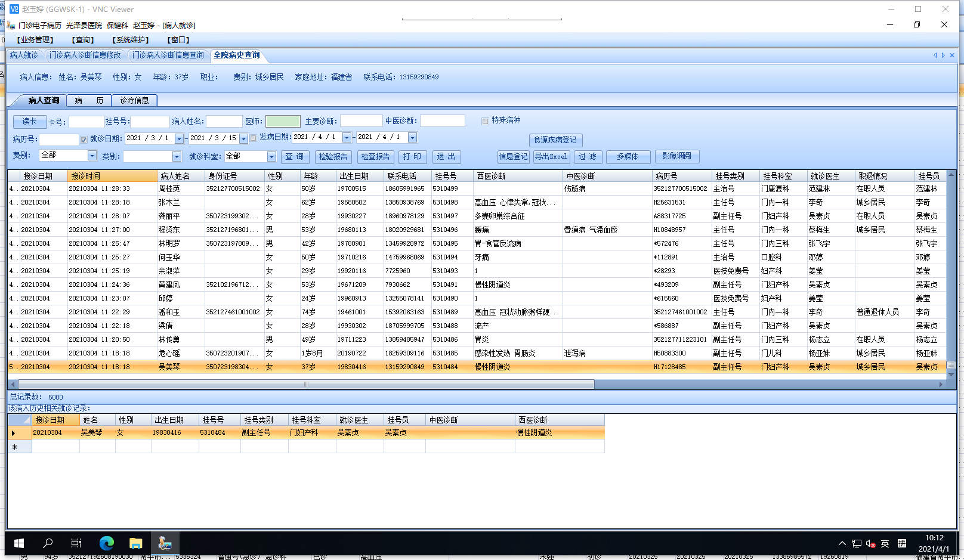The width and height of the screenshot is (964, 560).
Task: Open the 就诊日期 end date picker
Action: pos(243,139)
